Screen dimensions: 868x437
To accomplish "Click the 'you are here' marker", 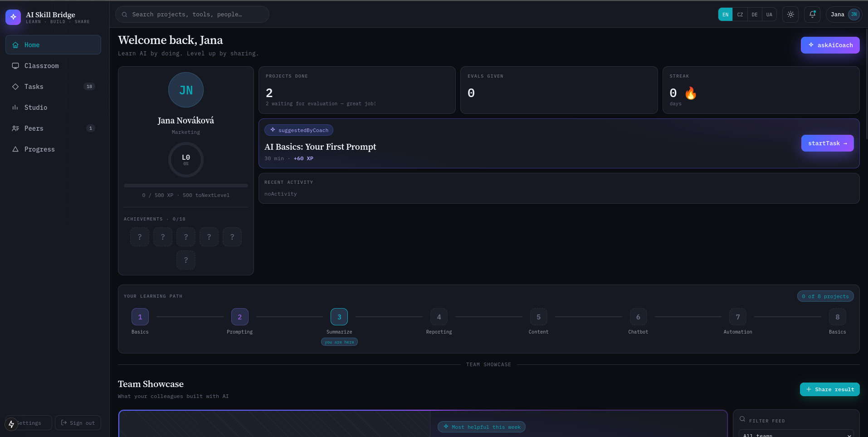I will [339, 342].
